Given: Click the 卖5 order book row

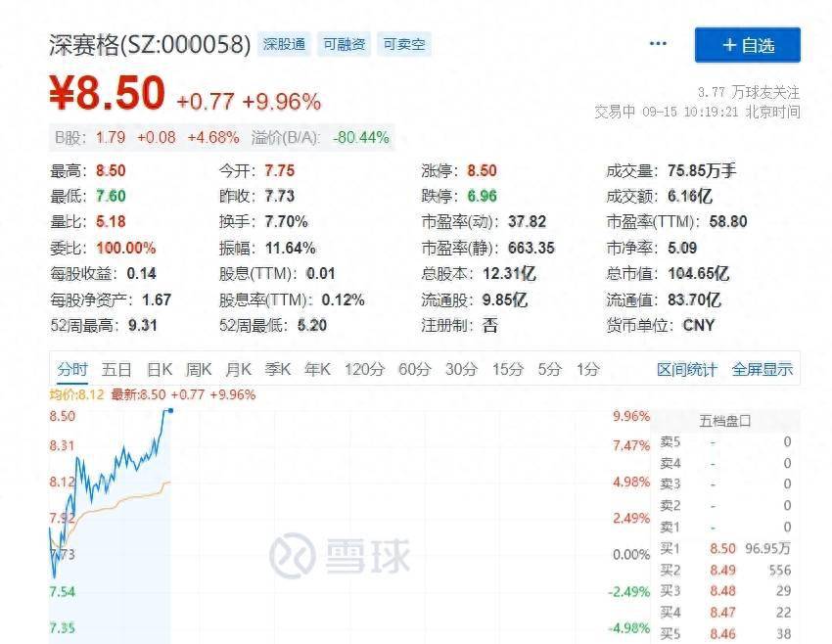Looking at the screenshot, I should tap(724, 441).
